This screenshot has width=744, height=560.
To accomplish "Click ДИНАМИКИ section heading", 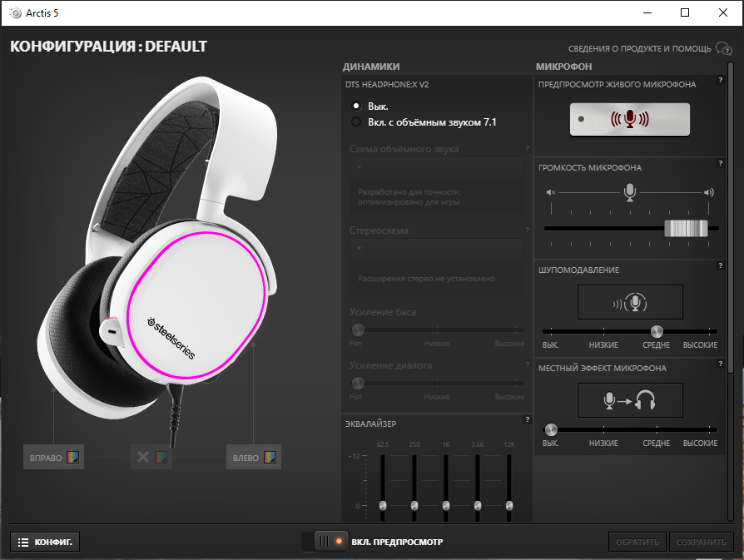I will 371,67.
